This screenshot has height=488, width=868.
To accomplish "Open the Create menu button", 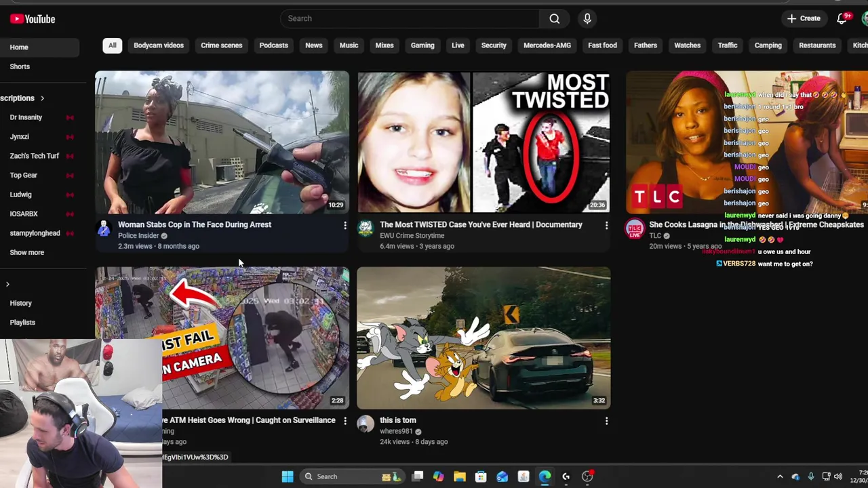I will pos(804,18).
